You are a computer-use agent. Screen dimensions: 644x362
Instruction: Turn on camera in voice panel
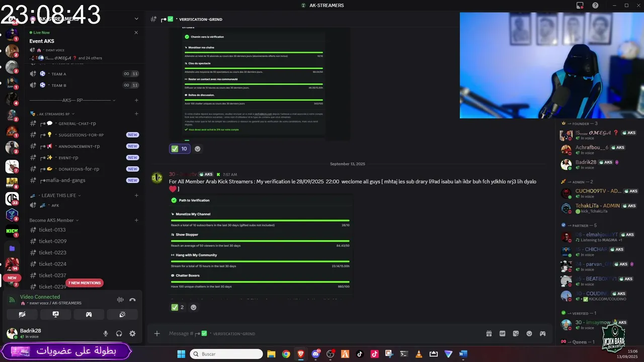(x=22, y=314)
